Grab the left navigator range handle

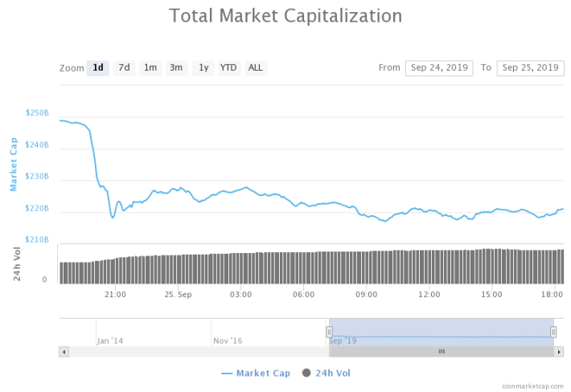click(x=329, y=332)
